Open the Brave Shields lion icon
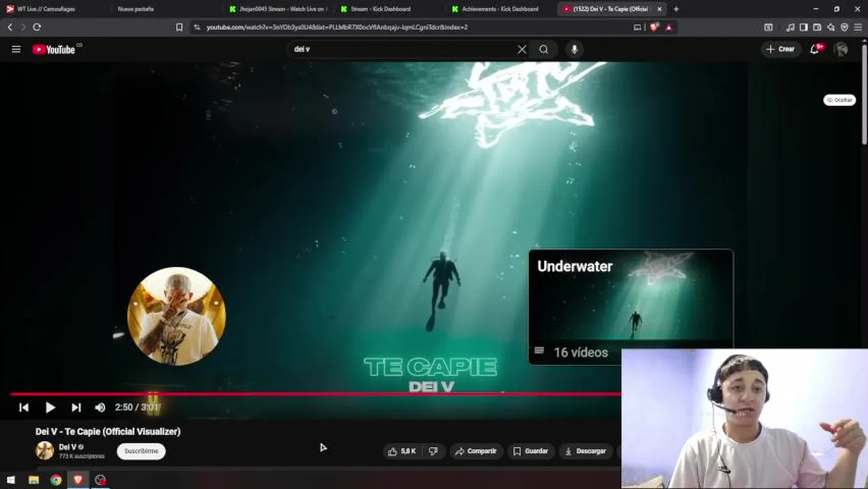This screenshot has width=868, height=489. tap(654, 27)
